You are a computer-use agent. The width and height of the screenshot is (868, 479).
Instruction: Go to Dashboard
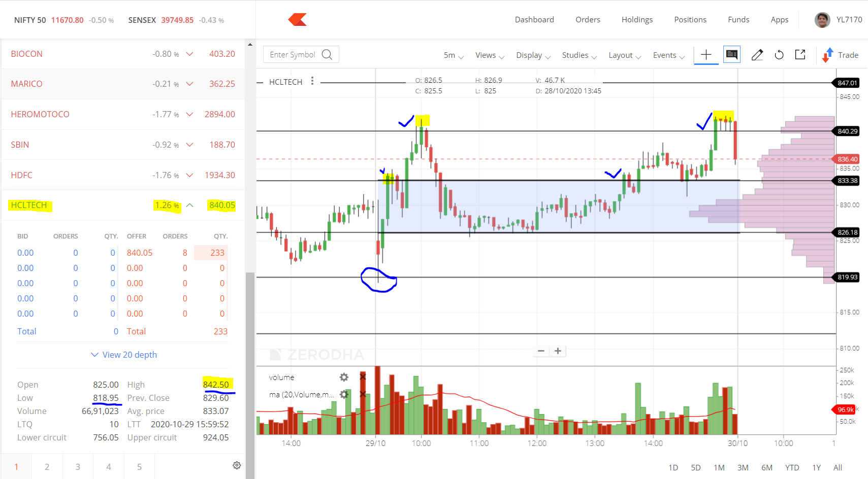coord(534,20)
